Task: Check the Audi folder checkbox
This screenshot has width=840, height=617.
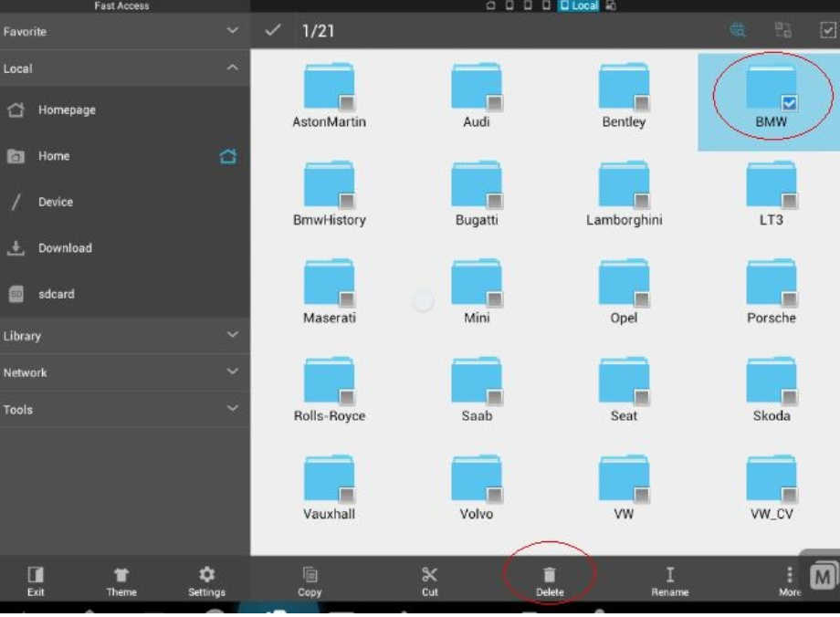Action: pyautogui.click(x=495, y=103)
